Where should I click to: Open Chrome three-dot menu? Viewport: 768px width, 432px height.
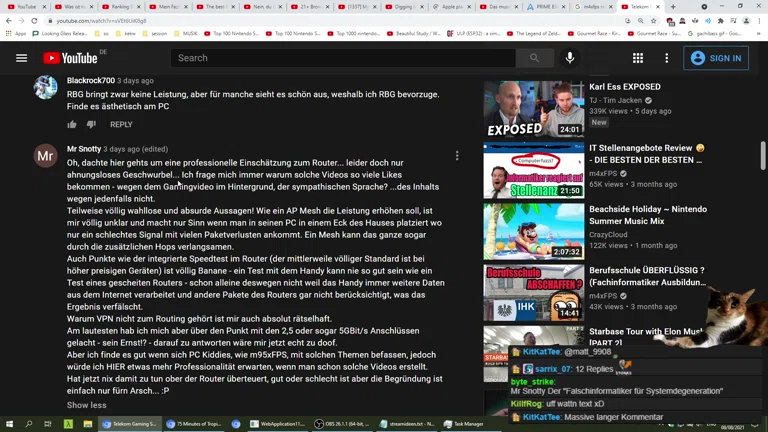coord(759,21)
